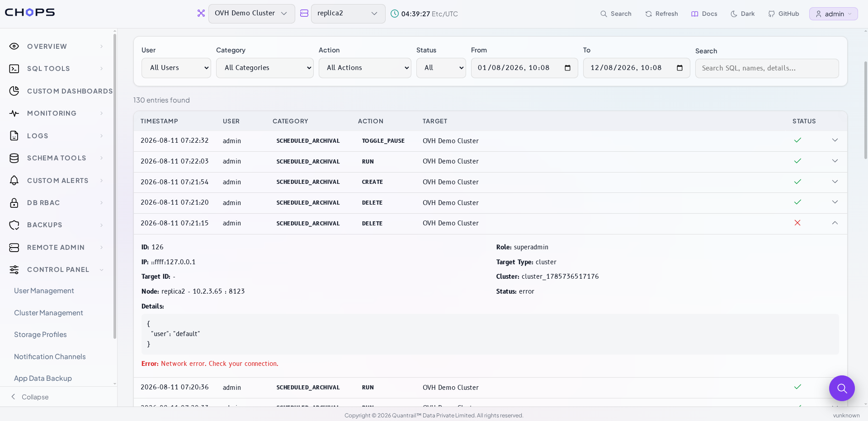The width and height of the screenshot is (868, 421).
Task: Expand the 07:21:20 DELETE entry details
Action: (x=835, y=202)
